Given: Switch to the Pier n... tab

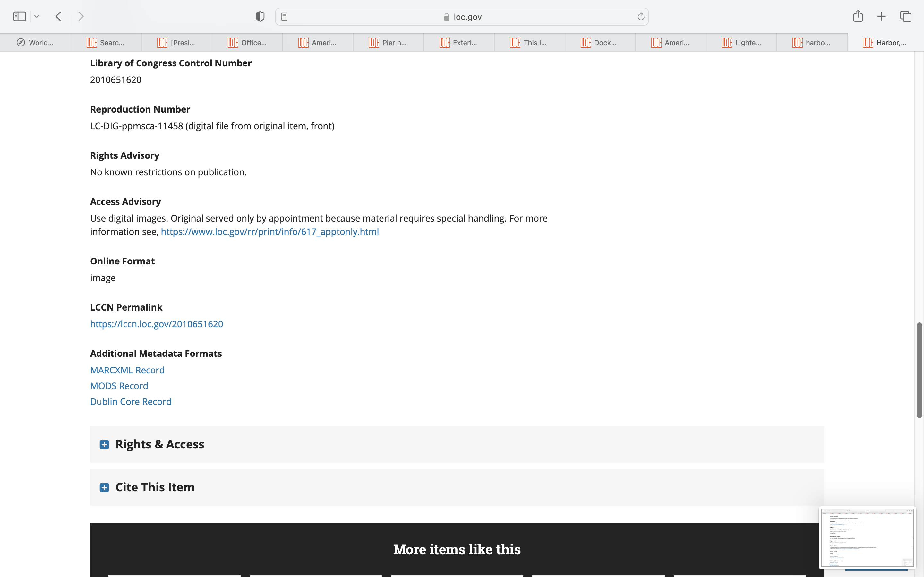Looking at the screenshot, I should pyautogui.click(x=388, y=43).
